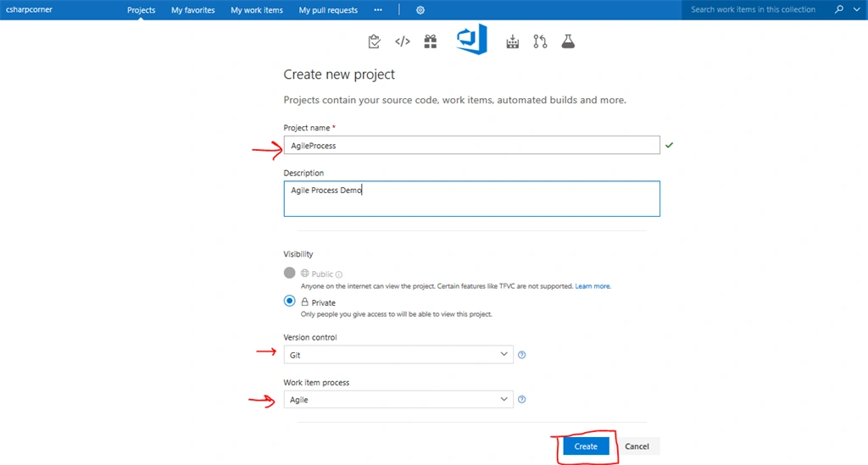The width and height of the screenshot is (868, 465).
Task: Select the Public visibility radio button
Action: pos(290,273)
